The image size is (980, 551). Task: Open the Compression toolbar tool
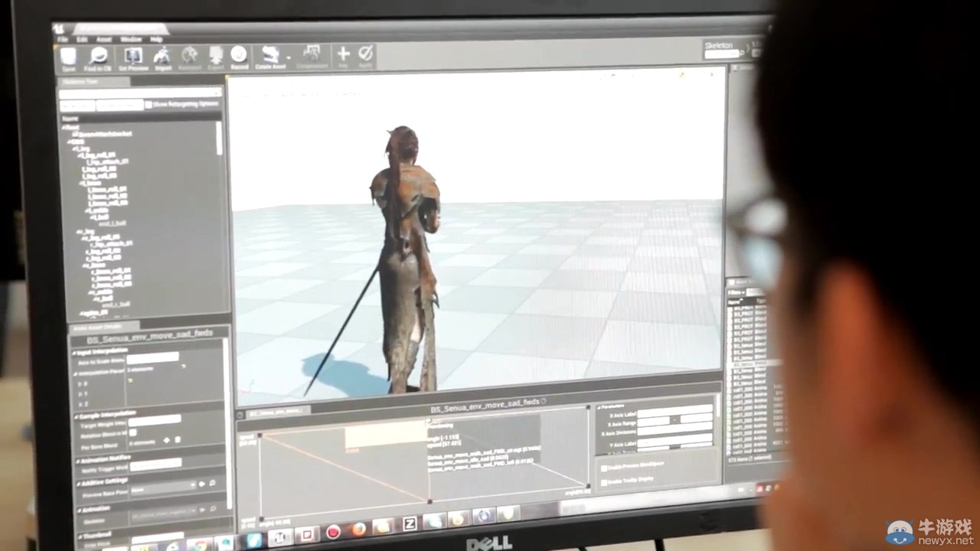coord(312,57)
